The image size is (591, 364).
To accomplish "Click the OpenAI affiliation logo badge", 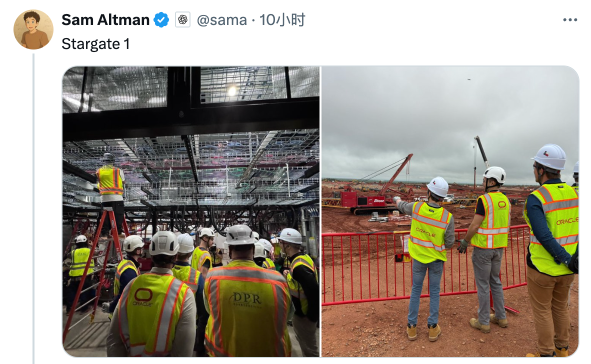I will click(x=183, y=19).
